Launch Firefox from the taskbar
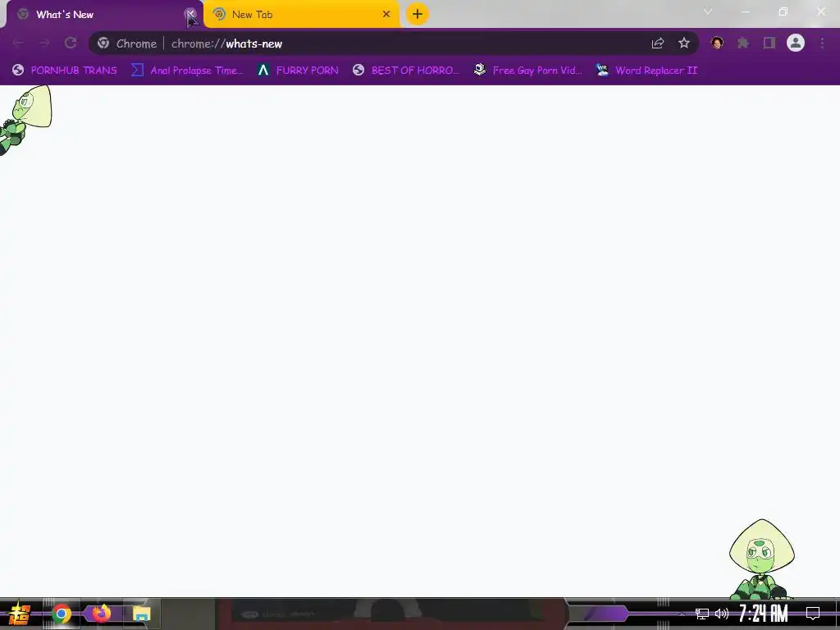This screenshot has height=630, width=840. (x=101, y=614)
